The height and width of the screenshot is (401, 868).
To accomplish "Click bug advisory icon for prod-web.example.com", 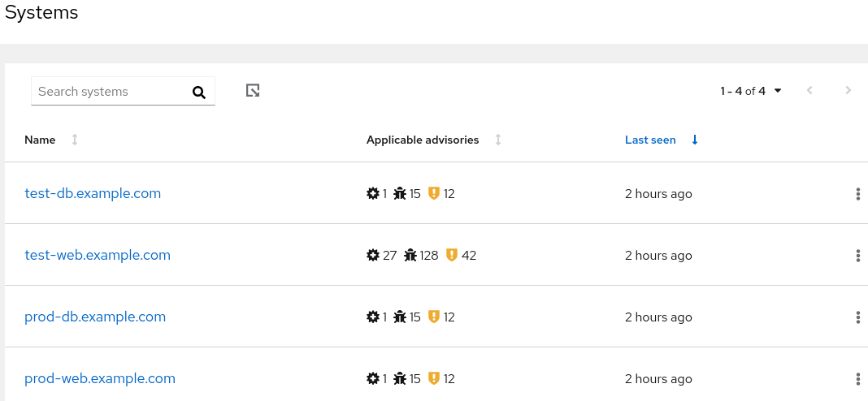I will [400, 379].
